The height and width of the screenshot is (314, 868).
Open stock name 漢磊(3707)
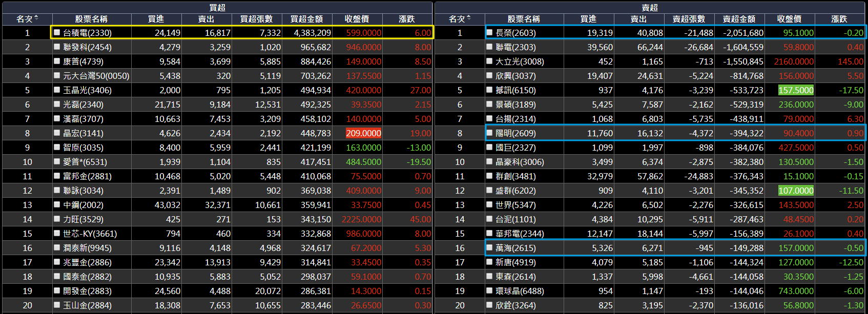(x=83, y=118)
